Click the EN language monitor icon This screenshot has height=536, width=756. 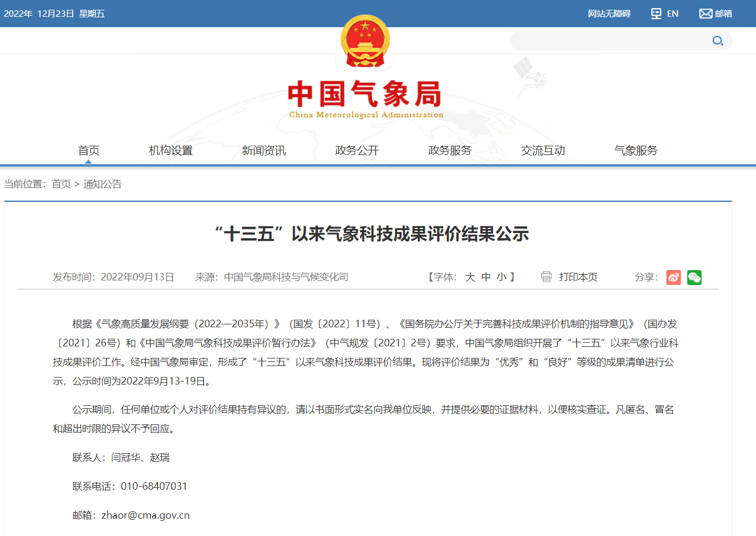click(656, 14)
